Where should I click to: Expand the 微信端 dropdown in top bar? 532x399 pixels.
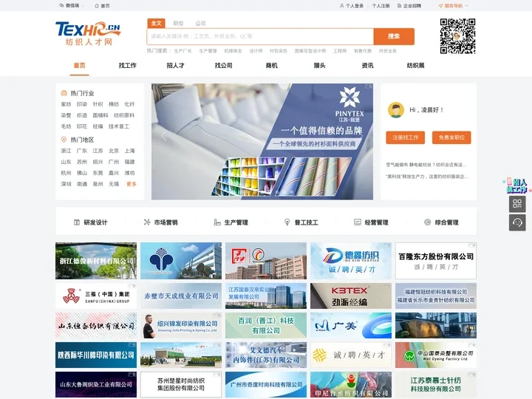tap(72, 6)
